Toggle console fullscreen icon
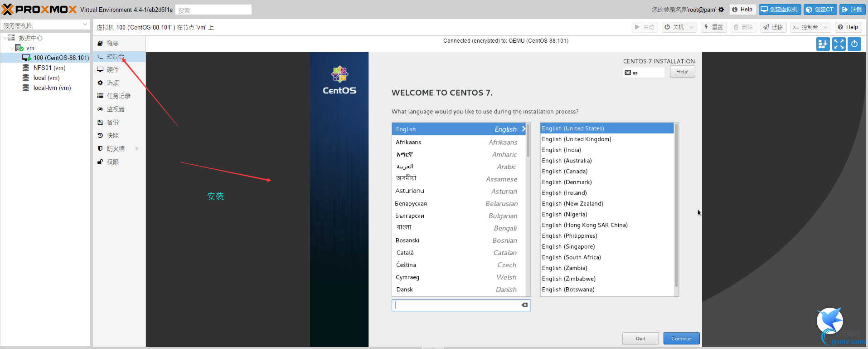This screenshot has height=349, width=868. pos(839,44)
